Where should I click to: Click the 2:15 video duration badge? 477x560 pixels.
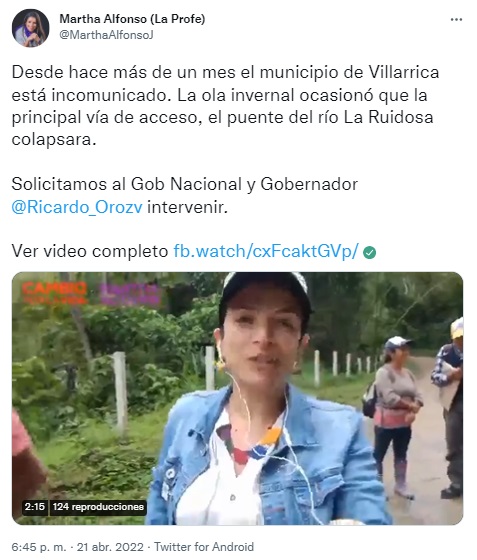tap(35, 506)
